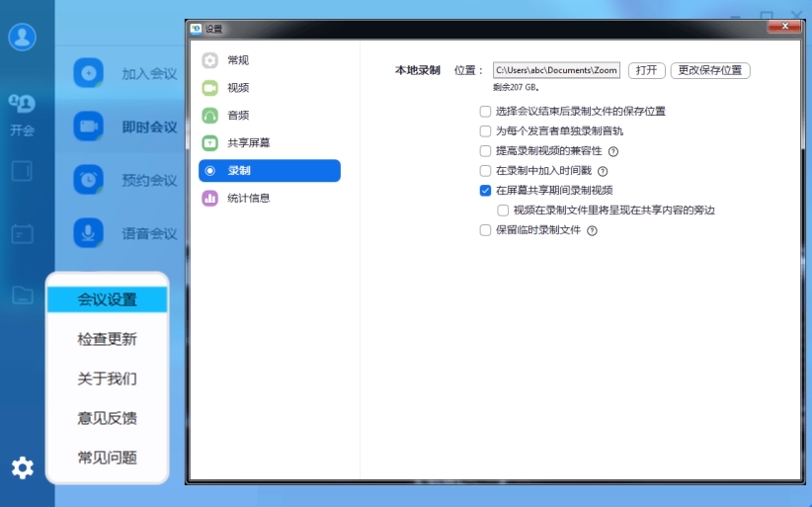The image size is (812, 507).
Task: Click 语音会议 label in main window
Action: (149, 234)
